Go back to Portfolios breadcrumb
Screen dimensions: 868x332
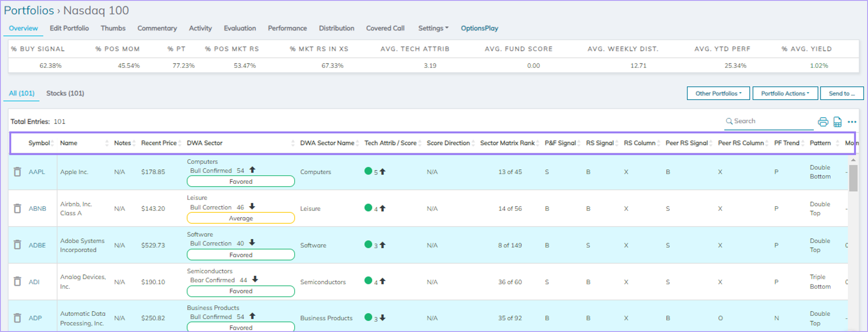pyautogui.click(x=29, y=10)
